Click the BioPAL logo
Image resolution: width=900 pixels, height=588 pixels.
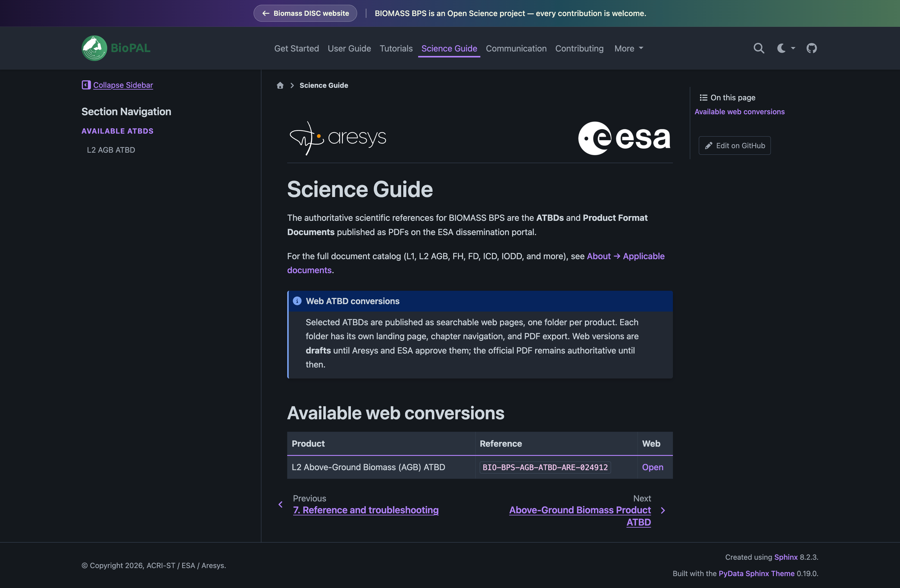click(x=116, y=48)
